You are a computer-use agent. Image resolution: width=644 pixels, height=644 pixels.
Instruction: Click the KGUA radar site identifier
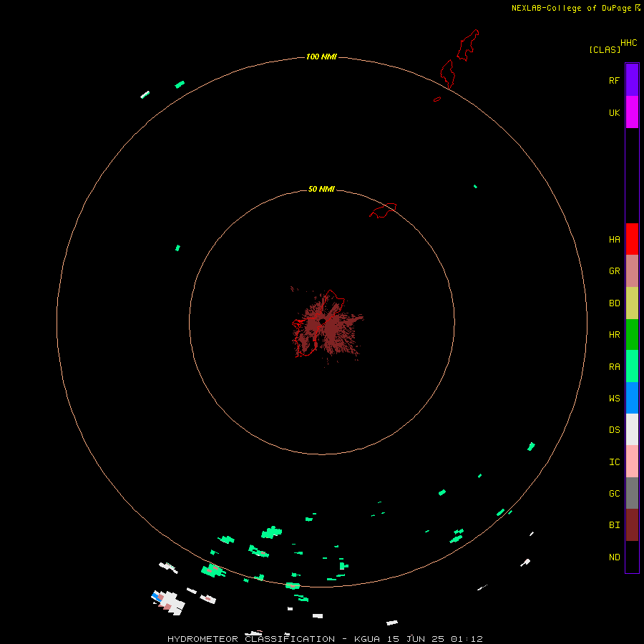point(367,639)
